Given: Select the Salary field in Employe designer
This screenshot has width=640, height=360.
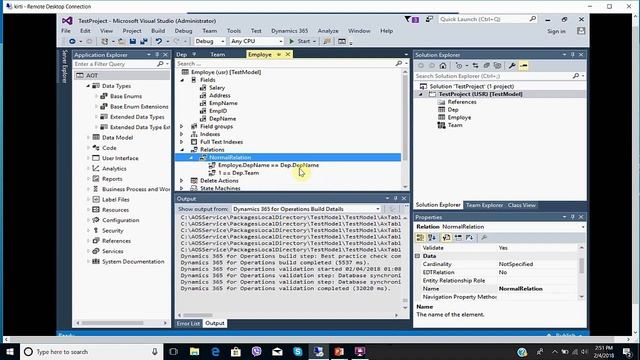Looking at the screenshot, I should click(217, 88).
